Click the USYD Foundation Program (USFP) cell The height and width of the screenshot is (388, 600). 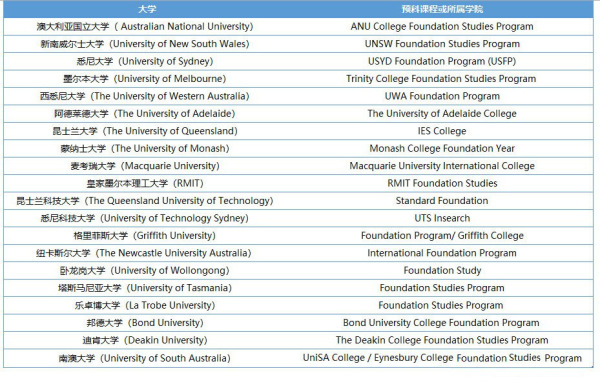442,61
